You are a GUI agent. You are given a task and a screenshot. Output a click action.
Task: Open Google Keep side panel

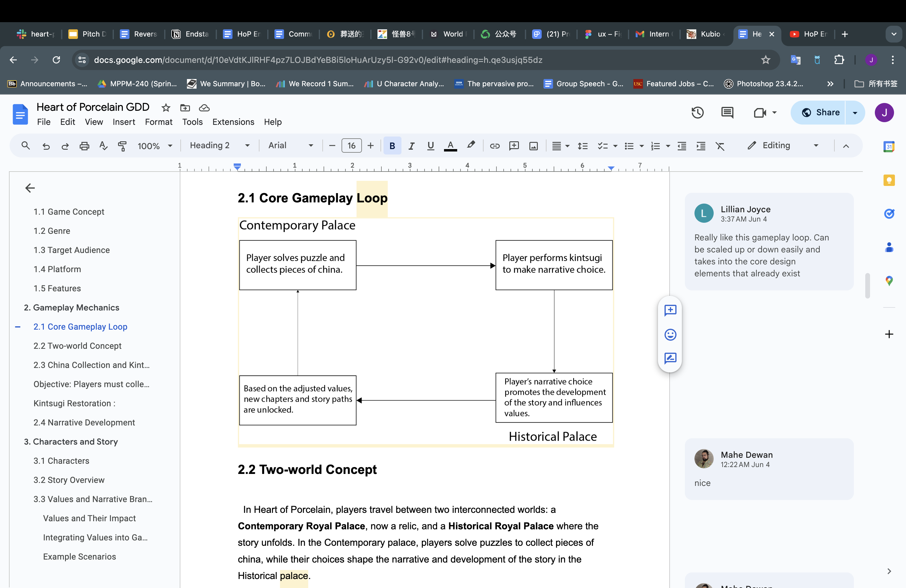[889, 180]
